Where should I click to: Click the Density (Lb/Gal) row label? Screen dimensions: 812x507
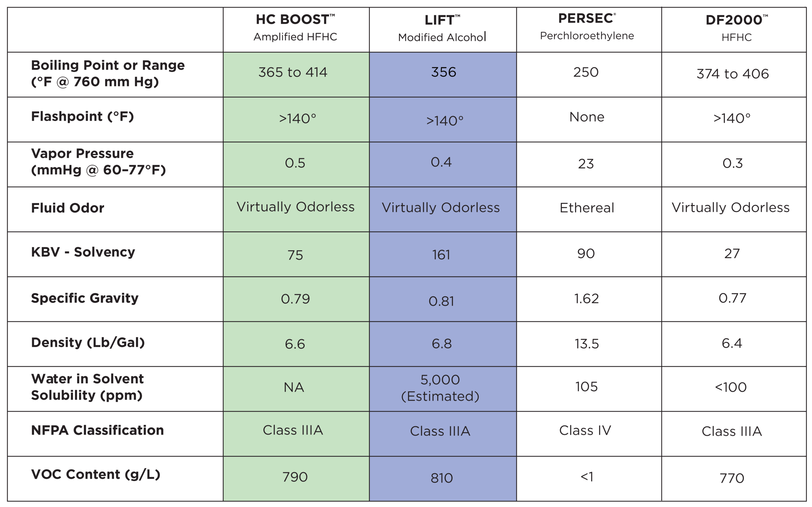pos(88,343)
